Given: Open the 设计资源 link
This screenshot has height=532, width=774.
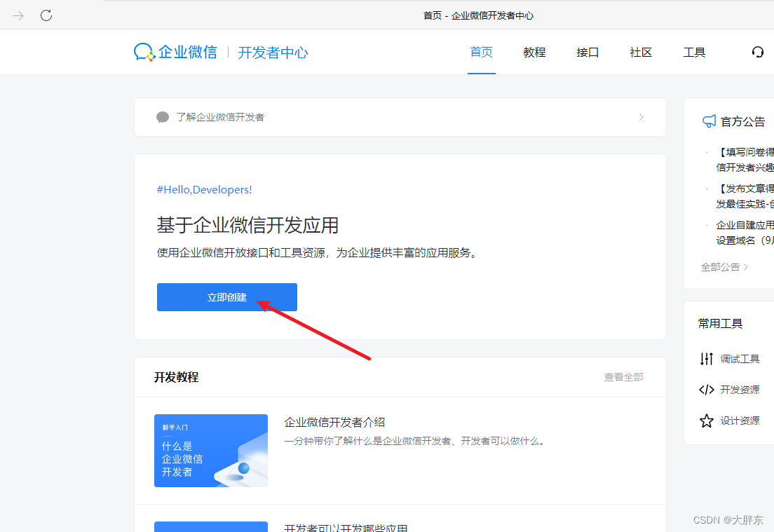Looking at the screenshot, I should (x=740, y=421).
